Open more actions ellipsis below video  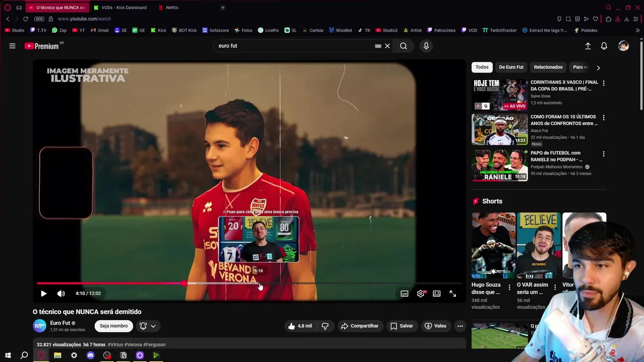[460, 326]
